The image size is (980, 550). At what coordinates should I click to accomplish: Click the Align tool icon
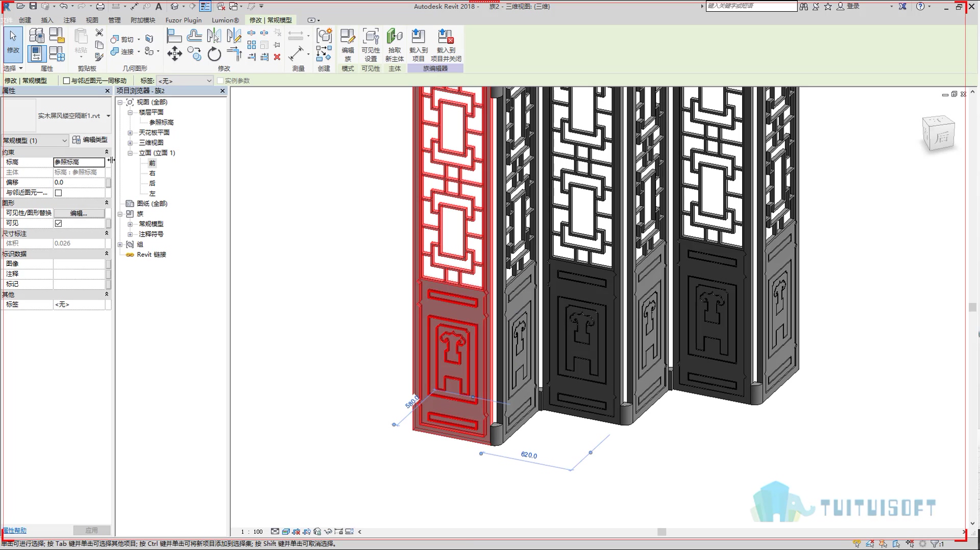pos(175,36)
